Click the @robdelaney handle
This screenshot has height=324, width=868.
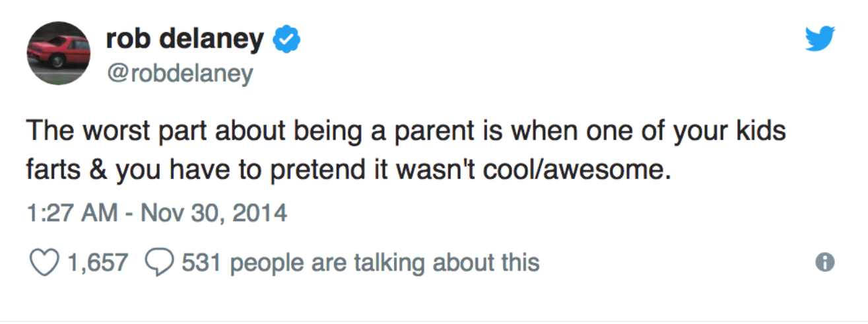[180, 74]
